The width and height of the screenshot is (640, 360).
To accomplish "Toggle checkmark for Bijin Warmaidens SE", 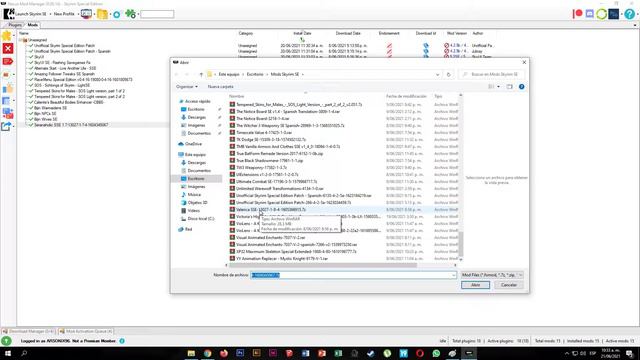I will [31, 108].
